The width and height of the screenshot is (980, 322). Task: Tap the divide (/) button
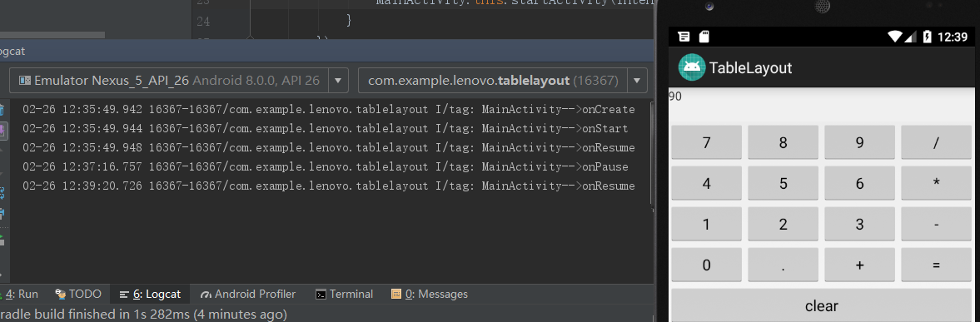tap(936, 143)
